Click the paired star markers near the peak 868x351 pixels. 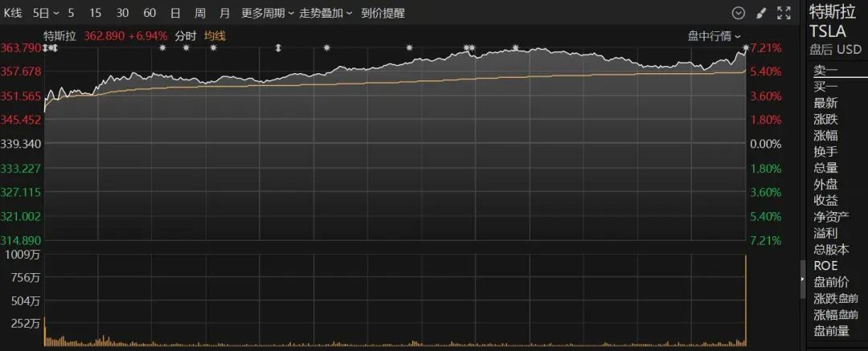(469, 48)
